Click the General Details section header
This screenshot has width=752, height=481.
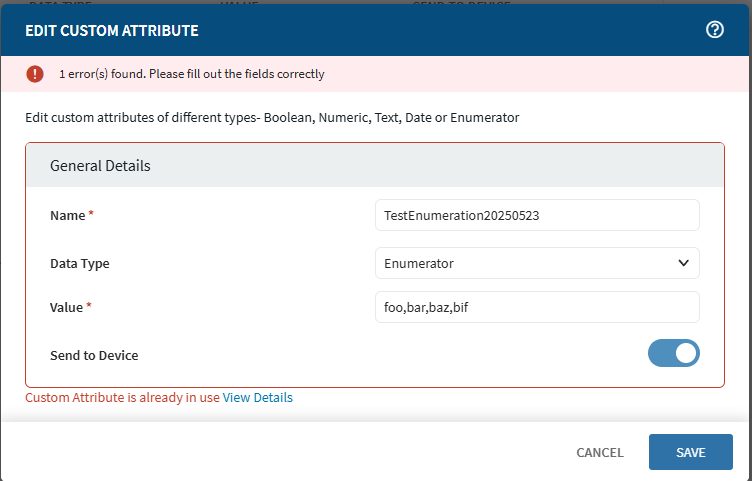click(x=100, y=165)
